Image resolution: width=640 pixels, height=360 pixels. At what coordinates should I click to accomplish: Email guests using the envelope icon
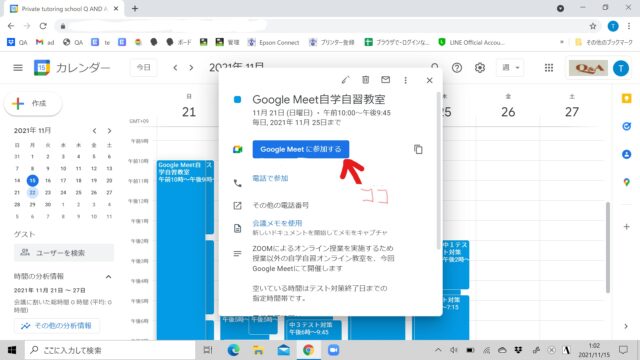point(385,80)
